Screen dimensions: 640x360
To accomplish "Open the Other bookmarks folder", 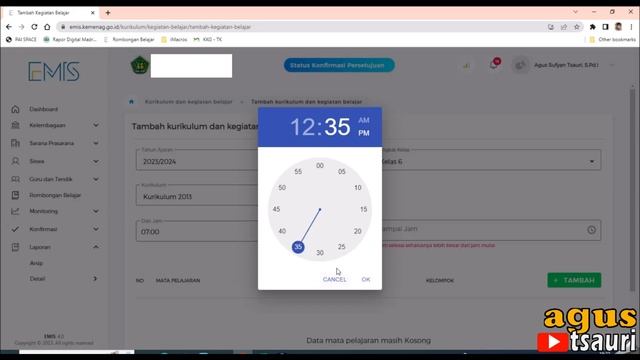I will click(613, 40).
